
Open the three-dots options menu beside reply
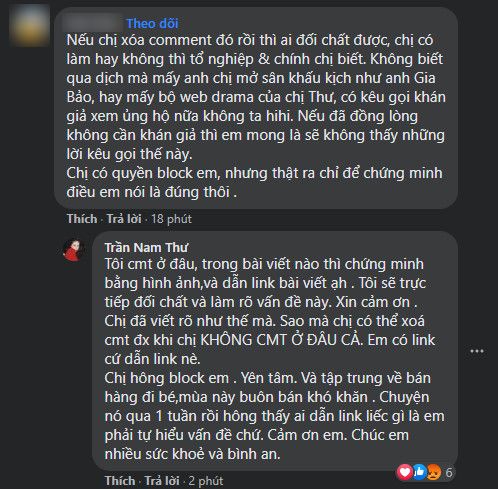pyautogui.click(x=477, y=351)
